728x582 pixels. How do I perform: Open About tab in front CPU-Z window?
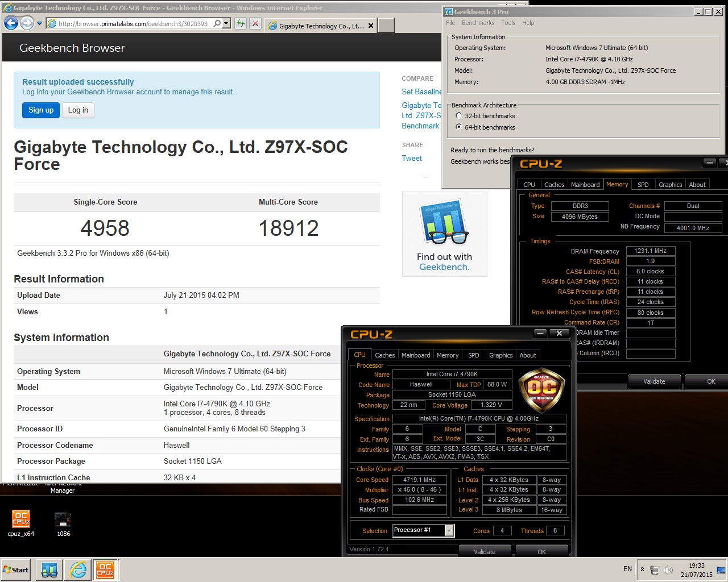click(x=528, y=355)
